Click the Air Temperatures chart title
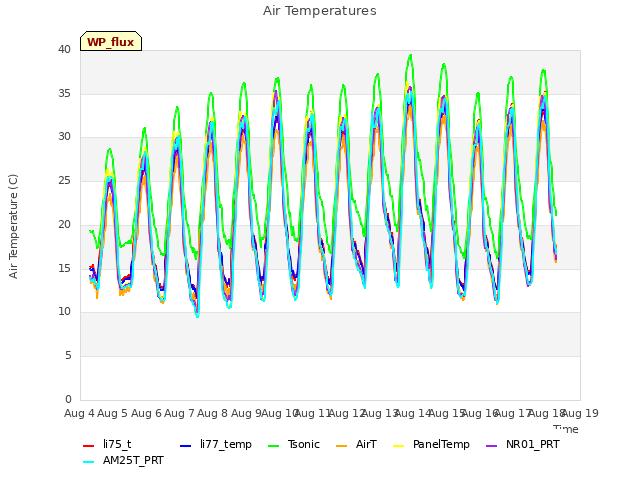 [320, 11]
